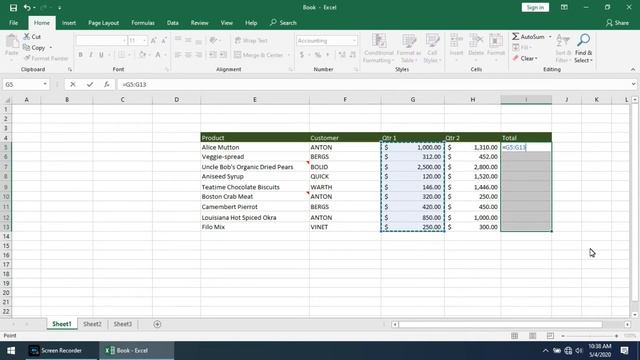The width and height of the screenshot is (640, 360).
Task: Switch to Sheet2 tab
Action: tap(92, 324)
